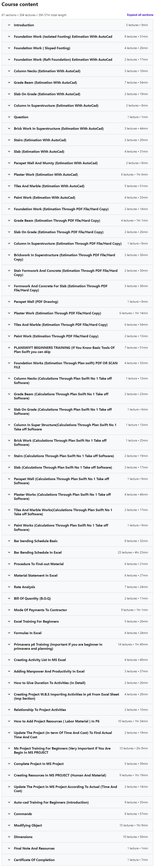This screenshot has width=155, height=868.
Task: Expand Stairs (Estimation With AutoCad) section
Action: tap(40, 140)
